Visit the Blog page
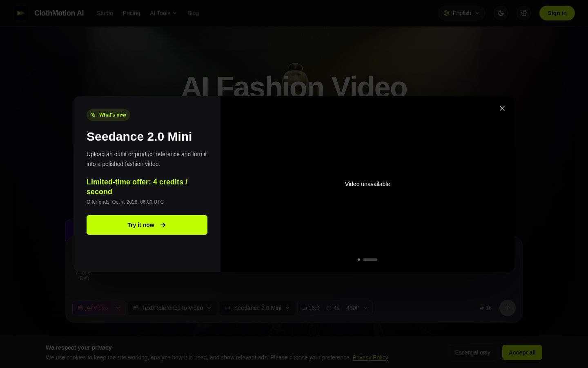This screenshot has height=368, width=588. coord(193,13)
